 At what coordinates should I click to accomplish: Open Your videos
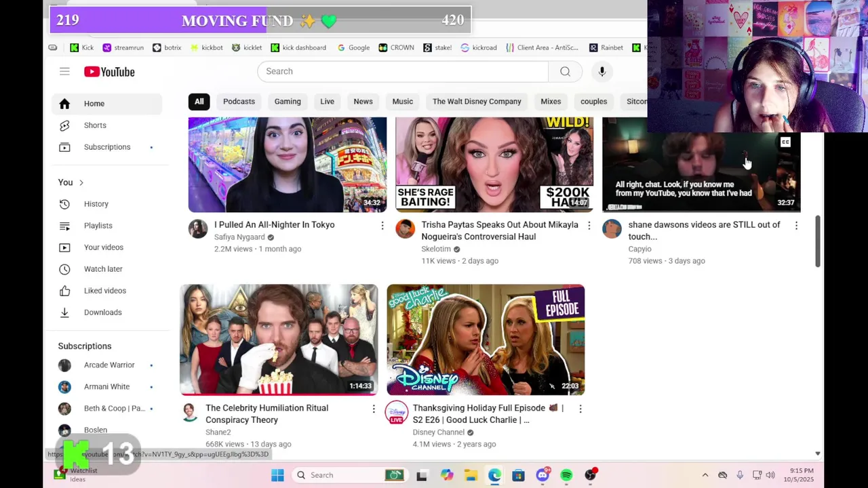coord(106,247)
